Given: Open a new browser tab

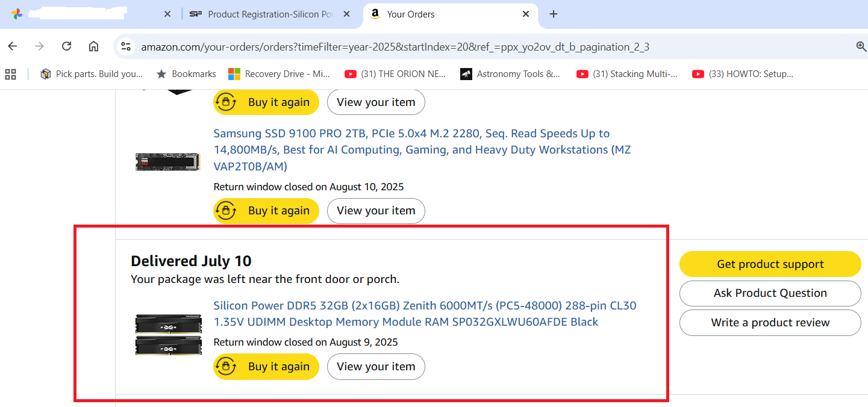Looking at the screenshot, I should click(554, 14).
